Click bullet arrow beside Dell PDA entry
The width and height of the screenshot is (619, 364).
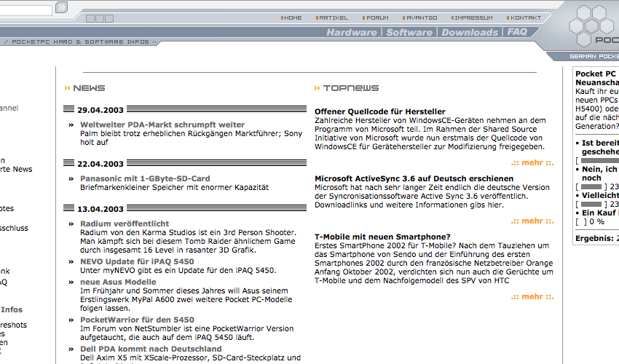click(71, 349)
